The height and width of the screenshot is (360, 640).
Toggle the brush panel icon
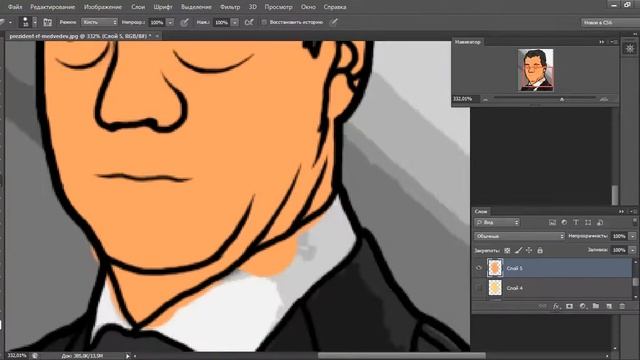point(47,22)
